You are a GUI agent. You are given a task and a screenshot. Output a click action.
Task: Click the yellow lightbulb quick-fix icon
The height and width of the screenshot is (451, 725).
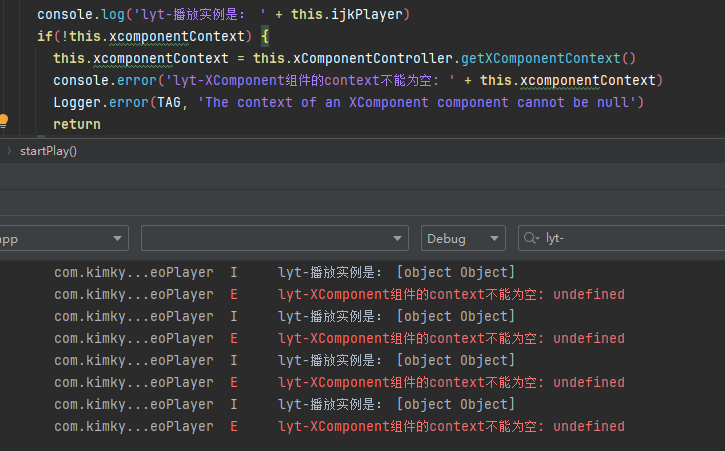[3, 121]
